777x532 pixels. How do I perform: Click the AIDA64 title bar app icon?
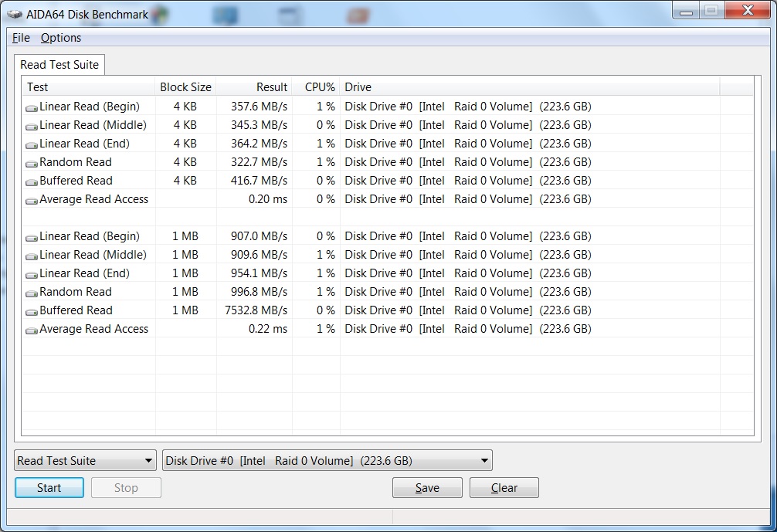(x=15, y=15)
